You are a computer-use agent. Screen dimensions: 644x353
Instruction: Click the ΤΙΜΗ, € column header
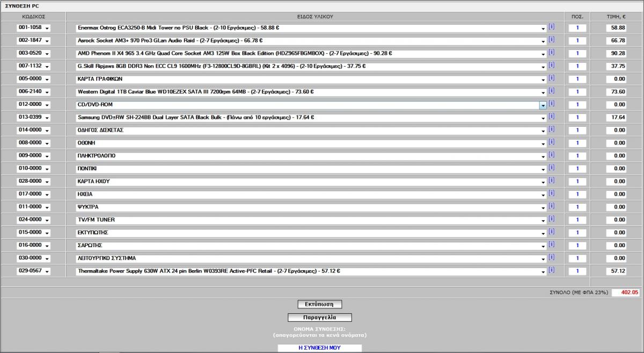tap(617, 17)
